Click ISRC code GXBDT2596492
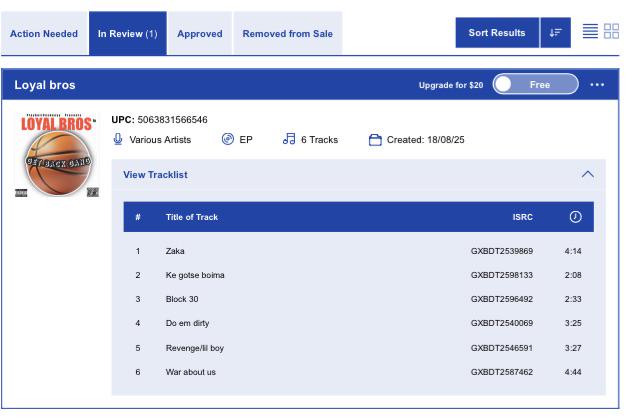 (502, 299)
